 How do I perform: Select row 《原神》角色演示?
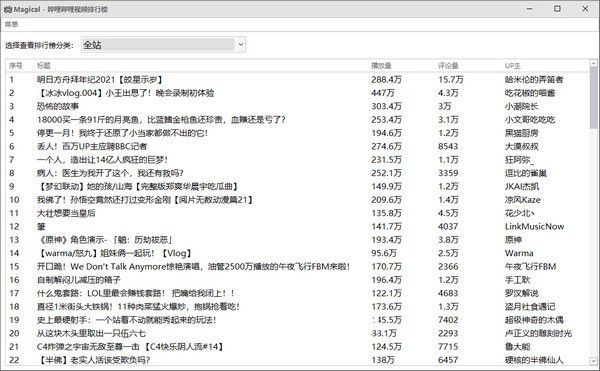298,240
